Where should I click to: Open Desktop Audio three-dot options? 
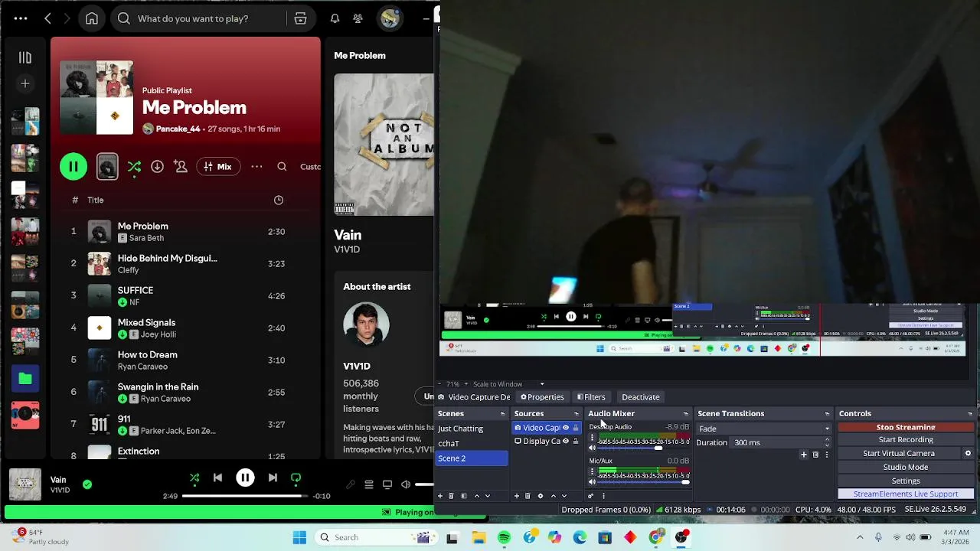(592, 439)
